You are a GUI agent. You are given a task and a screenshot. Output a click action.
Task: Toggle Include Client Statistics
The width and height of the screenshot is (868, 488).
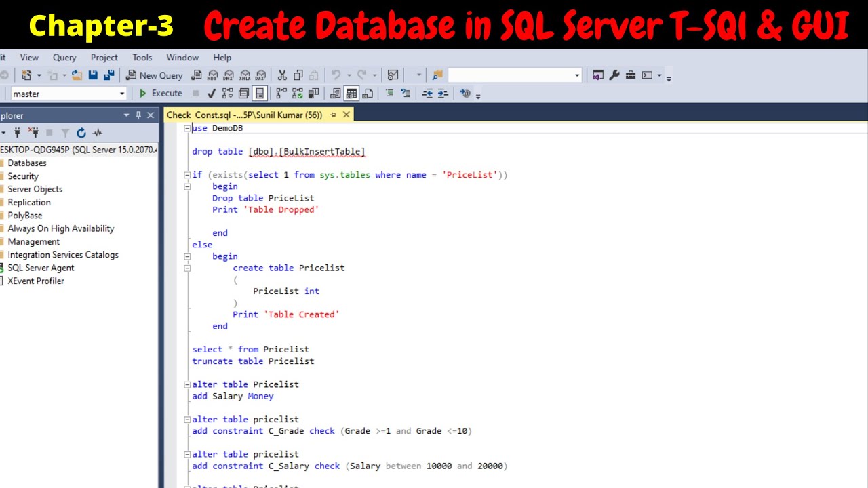[x=314, y=94]
